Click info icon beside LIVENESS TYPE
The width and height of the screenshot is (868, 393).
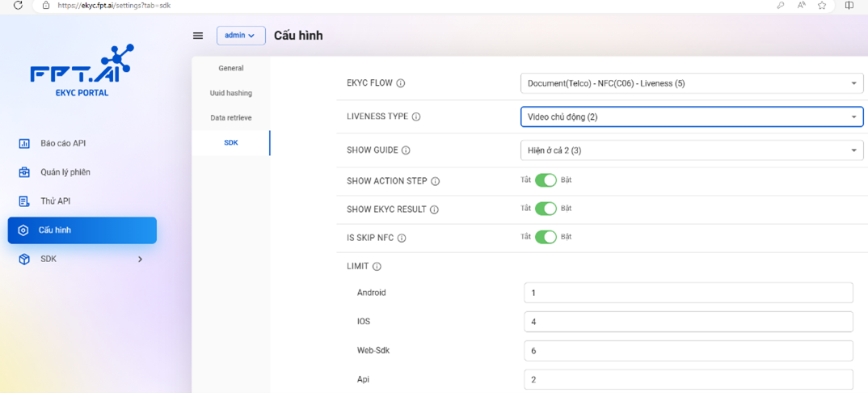[x=416, y=116]
